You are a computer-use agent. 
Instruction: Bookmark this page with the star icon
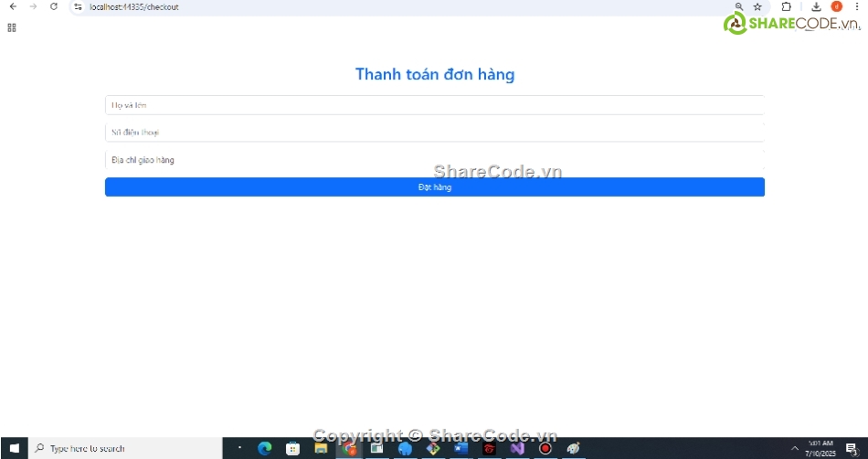[x=757, y=6]
